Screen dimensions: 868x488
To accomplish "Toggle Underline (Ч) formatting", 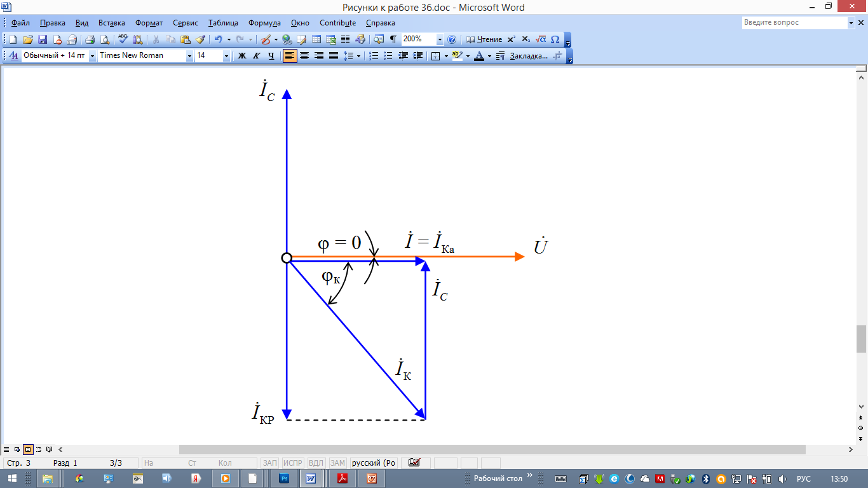I will [271, 56].
